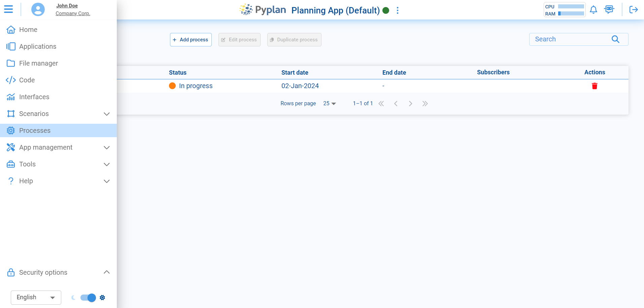This screenshot has width=644, height=308.
Task: Click the user avatar icon
Action: coord(38,9)
